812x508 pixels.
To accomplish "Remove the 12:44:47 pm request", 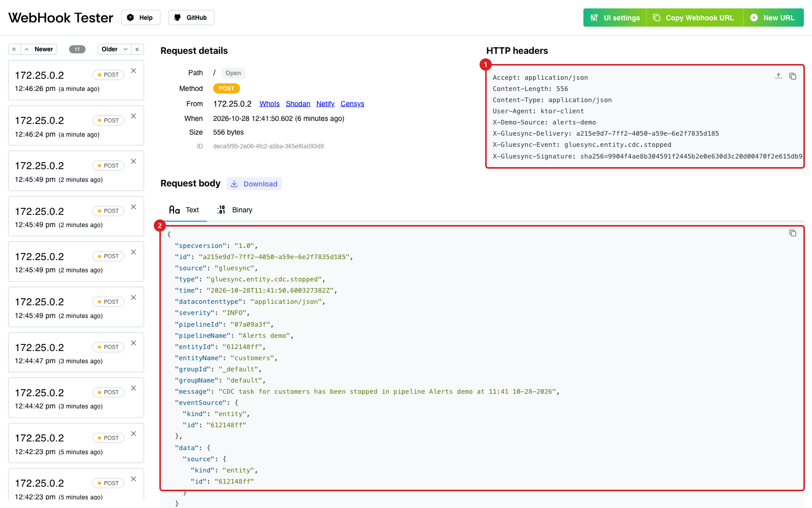I will (133, 343).
